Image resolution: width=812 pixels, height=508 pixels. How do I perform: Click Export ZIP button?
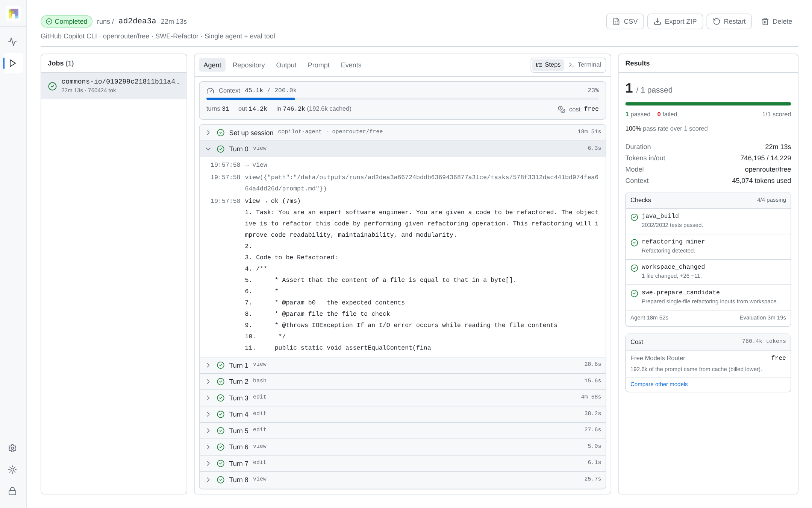pos(675,21)
